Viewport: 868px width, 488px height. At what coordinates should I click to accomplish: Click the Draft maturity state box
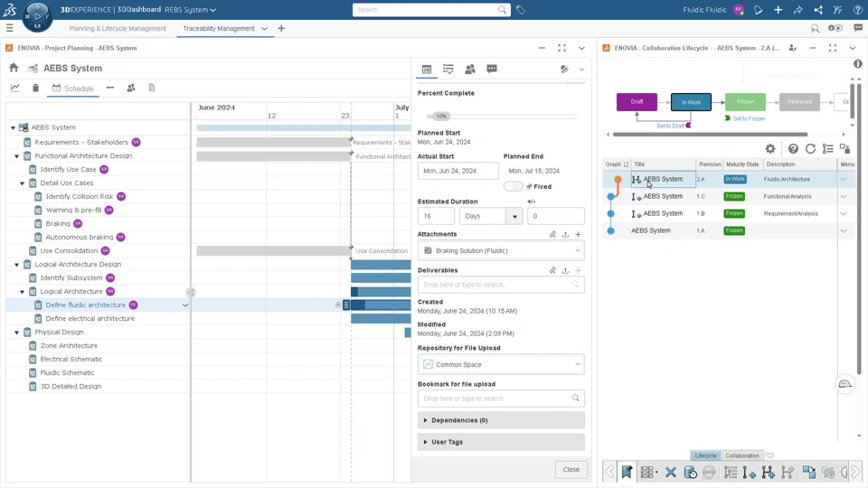637,102
